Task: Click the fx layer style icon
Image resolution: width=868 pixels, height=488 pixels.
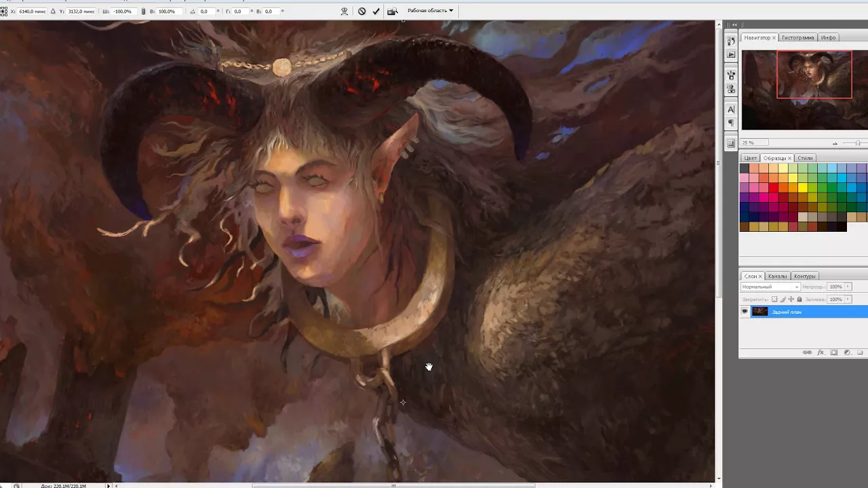Action: click(821, 352)
